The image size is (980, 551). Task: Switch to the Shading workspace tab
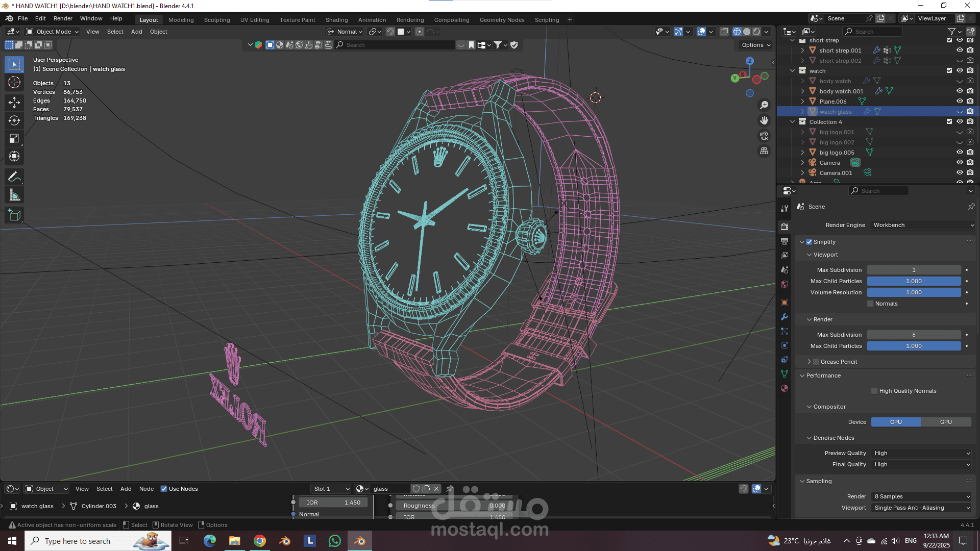(337, 20)
